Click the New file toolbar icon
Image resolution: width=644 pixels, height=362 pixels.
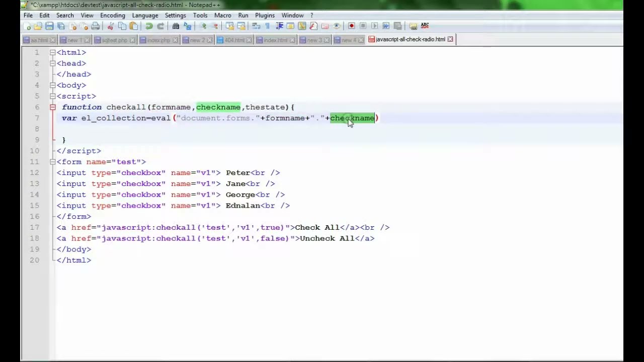tap(27, 26)
